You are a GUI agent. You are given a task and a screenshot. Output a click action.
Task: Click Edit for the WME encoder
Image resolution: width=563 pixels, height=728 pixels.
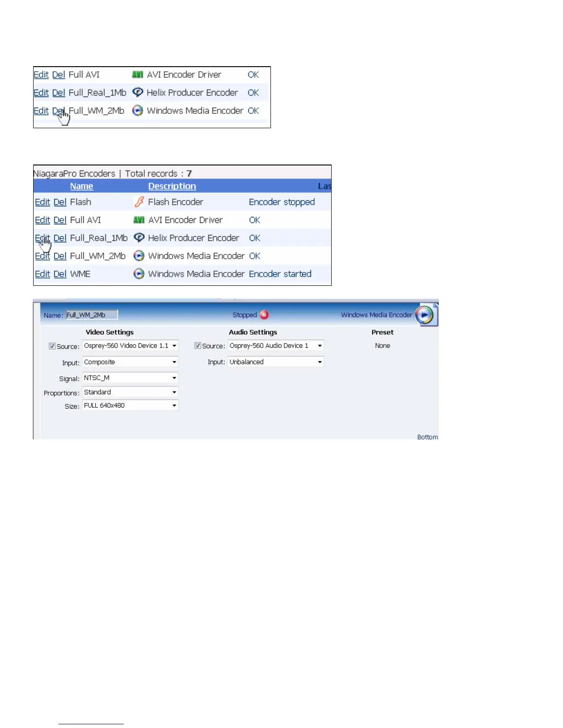[x=42, y=274]
